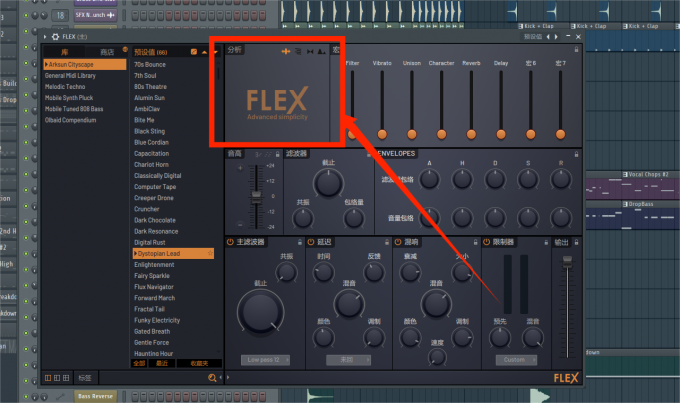
Task: Collapse the browser panel with left chevron
Action: click(220, 378)
